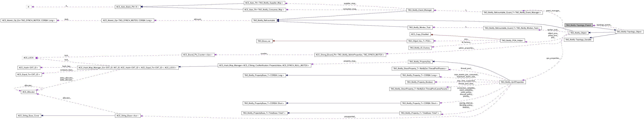Viewport: 644px width, 124px height.
Task: Click ACE_Atomic_Op< TAO_SYNCH_MUTEX, CORBA::Long > node
Action: click(128, 21)
